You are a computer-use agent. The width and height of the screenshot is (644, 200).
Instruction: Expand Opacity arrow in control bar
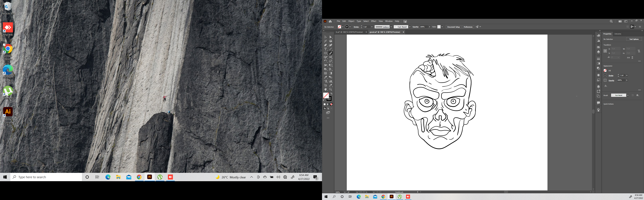click(430, 27)
